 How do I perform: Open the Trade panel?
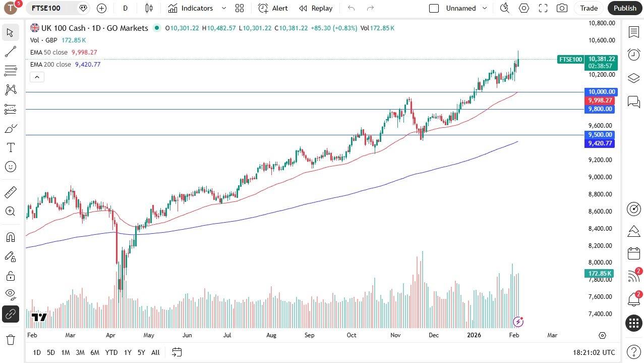coord(589,8)
